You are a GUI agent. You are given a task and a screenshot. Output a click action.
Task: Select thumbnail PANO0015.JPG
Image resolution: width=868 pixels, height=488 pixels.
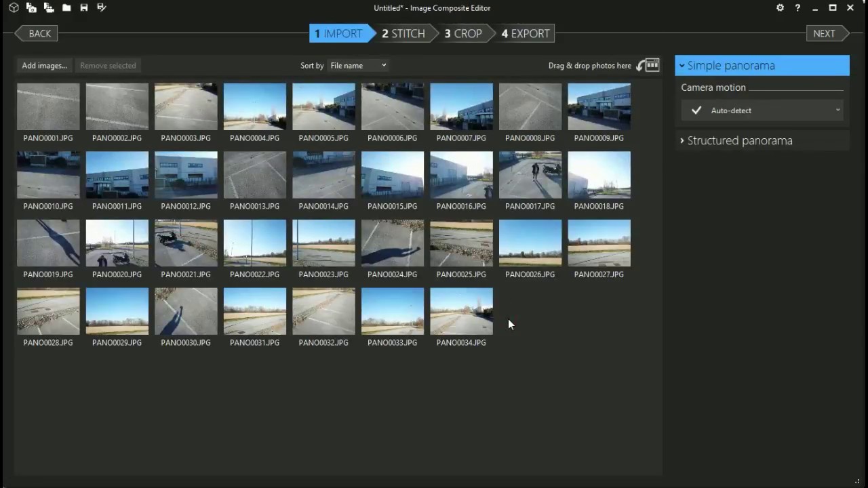[x=393, y=175]
